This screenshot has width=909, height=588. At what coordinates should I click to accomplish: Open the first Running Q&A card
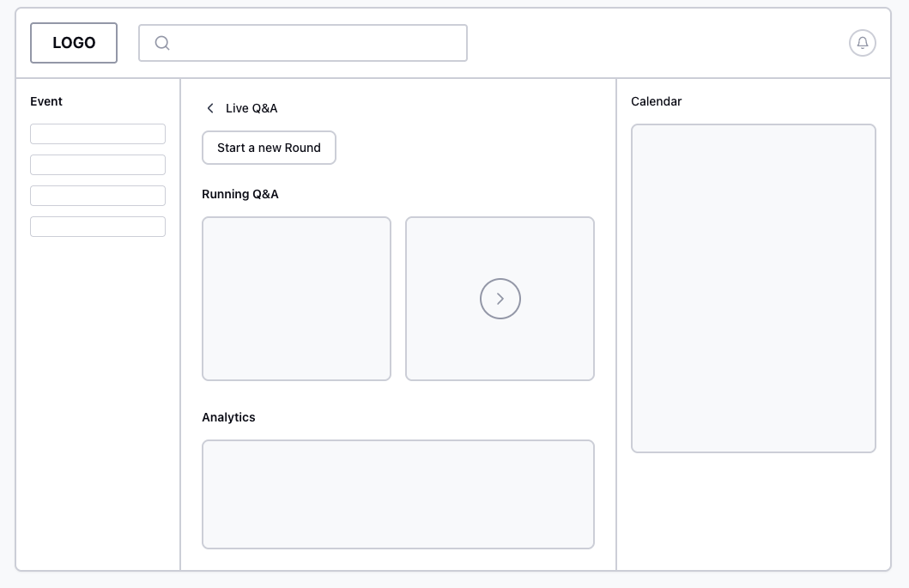click(296, 299)
